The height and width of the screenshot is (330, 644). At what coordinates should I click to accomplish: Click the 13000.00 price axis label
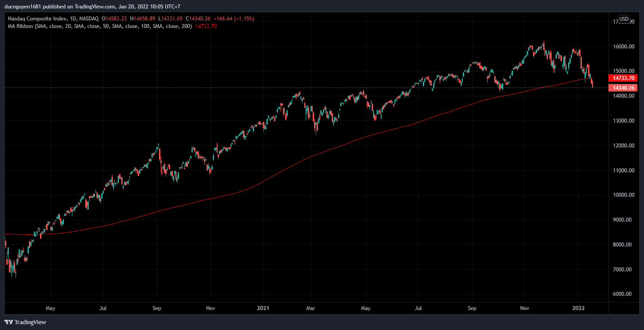623,121
